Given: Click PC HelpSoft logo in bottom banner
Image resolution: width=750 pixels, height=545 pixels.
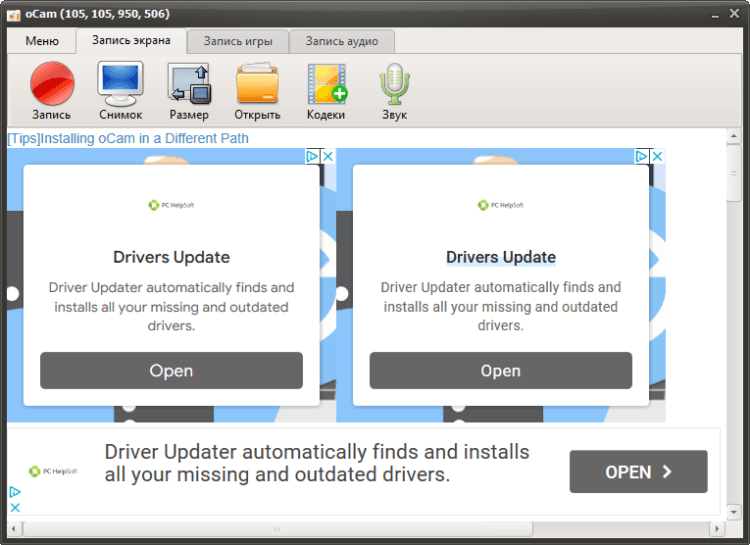Looking at the screenshot, I should (53, 471).
